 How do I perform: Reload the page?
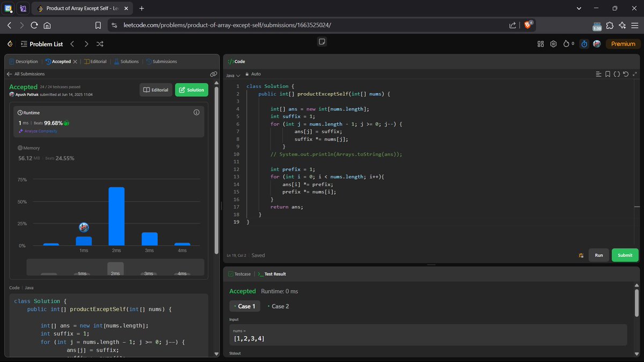click(34, 25)
